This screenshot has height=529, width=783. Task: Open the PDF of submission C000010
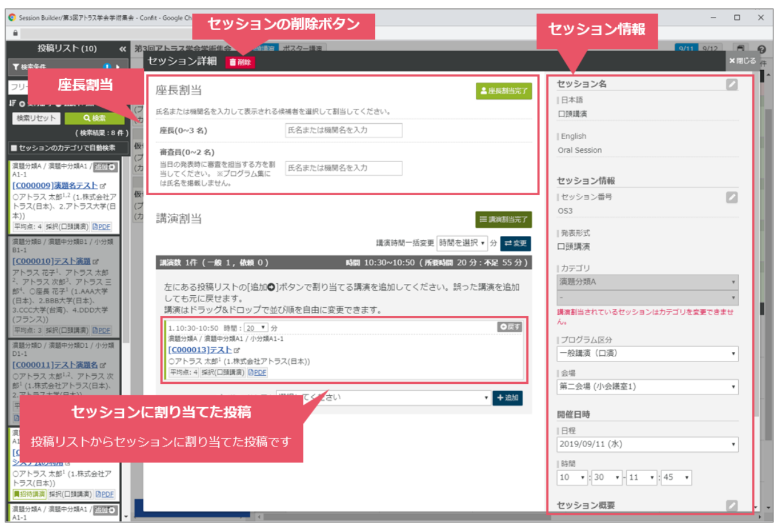point(101,331)
